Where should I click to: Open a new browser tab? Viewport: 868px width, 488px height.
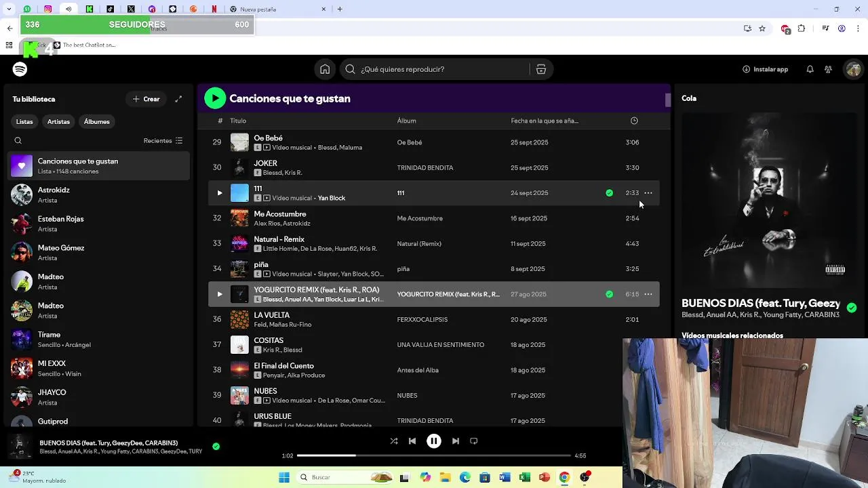[340, 9]
